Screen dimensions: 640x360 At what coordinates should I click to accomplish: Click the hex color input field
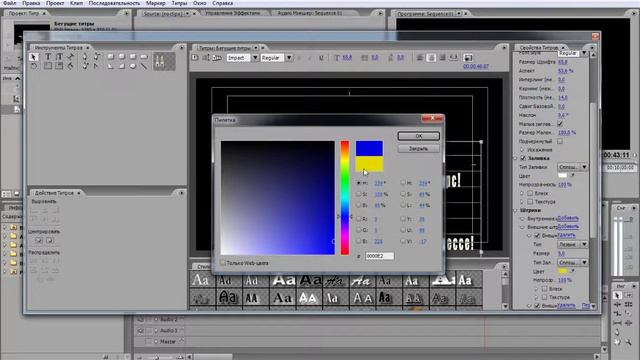coord(380,256)
